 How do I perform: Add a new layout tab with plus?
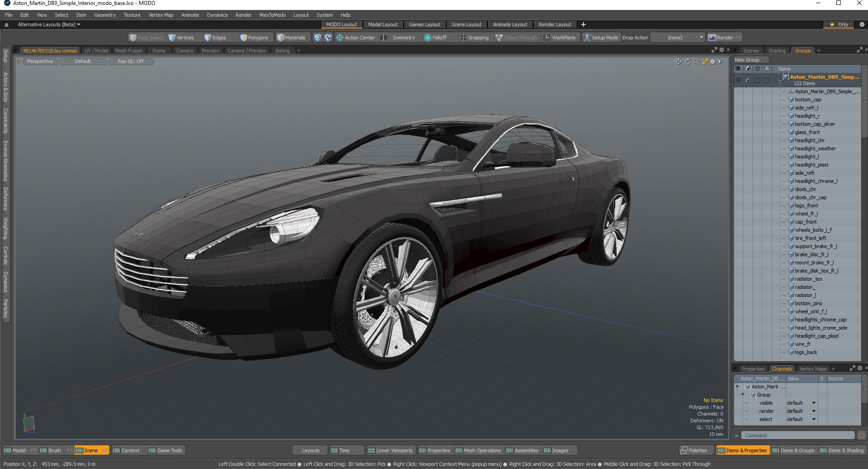click(583, 24)
